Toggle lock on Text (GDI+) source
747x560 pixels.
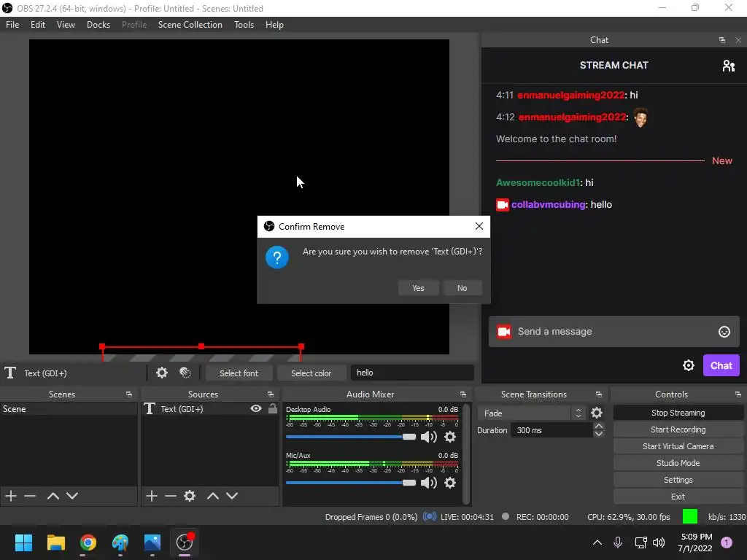point(273,408)
